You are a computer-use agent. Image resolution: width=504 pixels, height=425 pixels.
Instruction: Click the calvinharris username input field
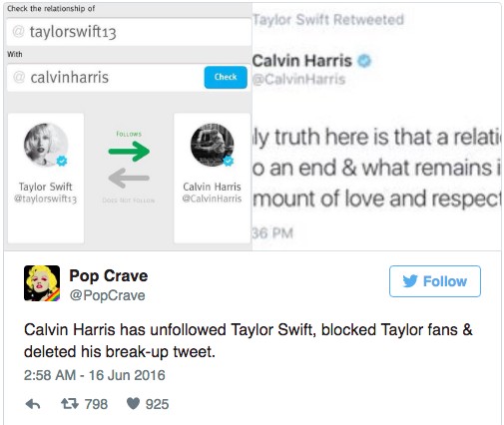coord(105,78)
